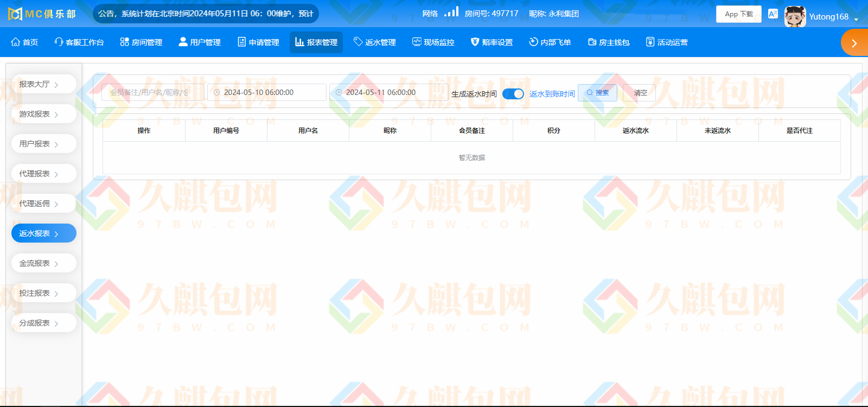Click the room number 497717 text
Screen dimensions: 868x407
[492, 14]
